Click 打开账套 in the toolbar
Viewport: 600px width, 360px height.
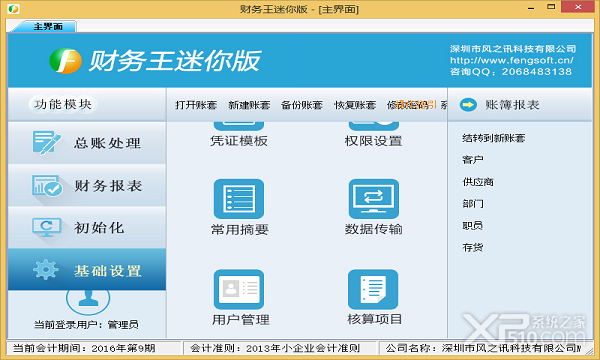(x=196, y=105)
